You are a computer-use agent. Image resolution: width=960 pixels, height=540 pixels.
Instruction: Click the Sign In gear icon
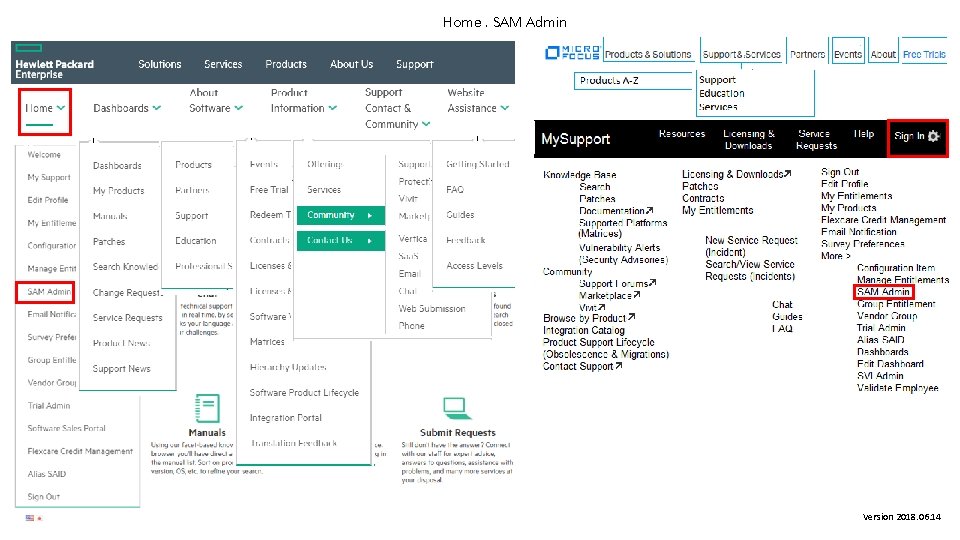(x=933, y=136)
